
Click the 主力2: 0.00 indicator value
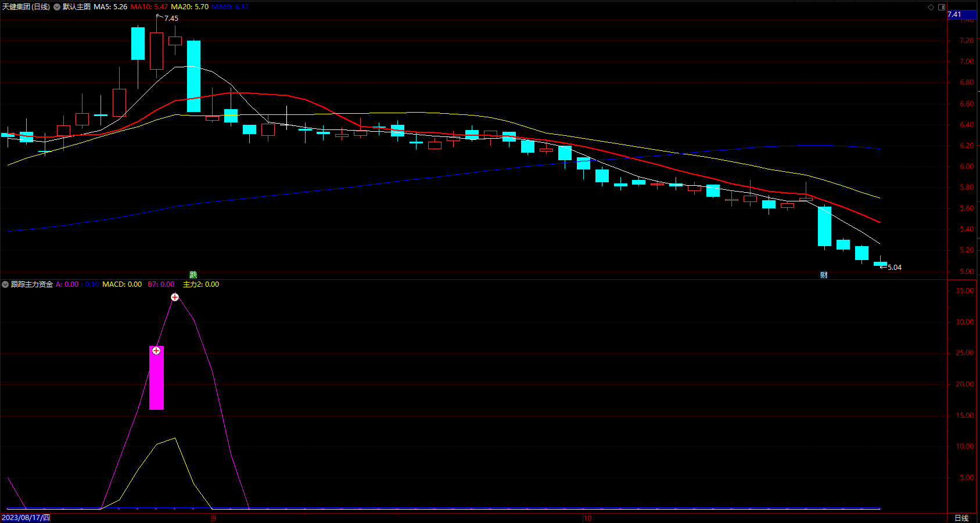pos(201,284)
